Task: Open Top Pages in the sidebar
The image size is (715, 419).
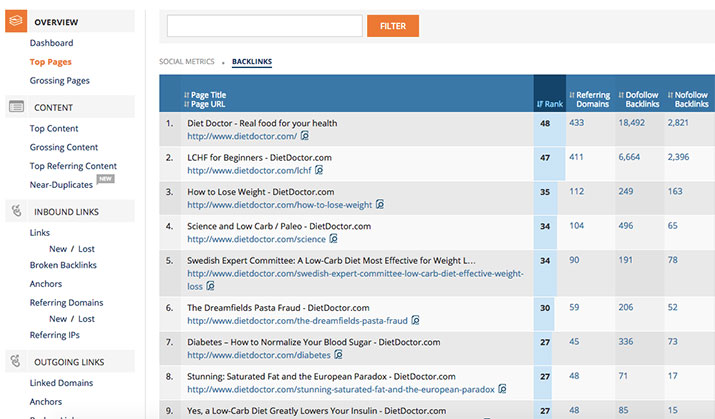Action: tap(51, 62)
